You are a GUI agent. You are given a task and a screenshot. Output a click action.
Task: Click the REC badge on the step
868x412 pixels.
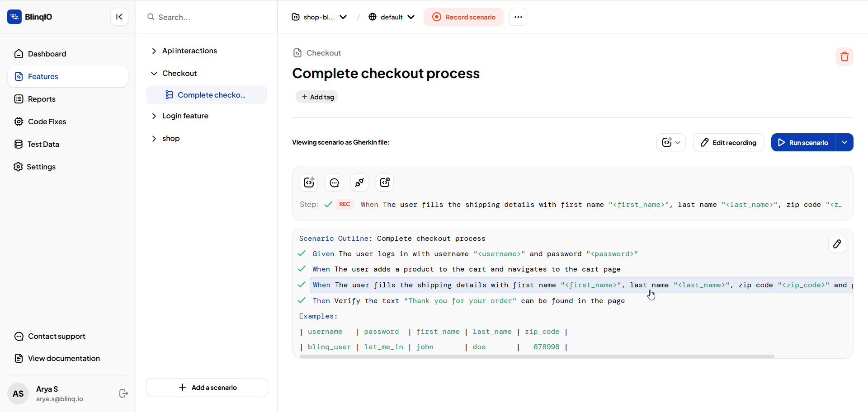click(344, 204)
